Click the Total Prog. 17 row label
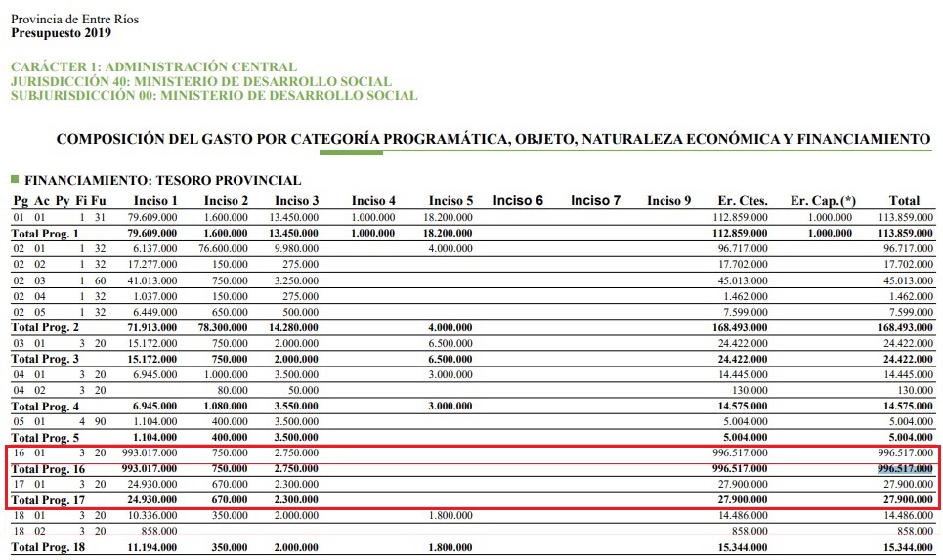Image resolution: width=943 pixels, height=560 pixels. pyautogui.click(x=48, y=499)
